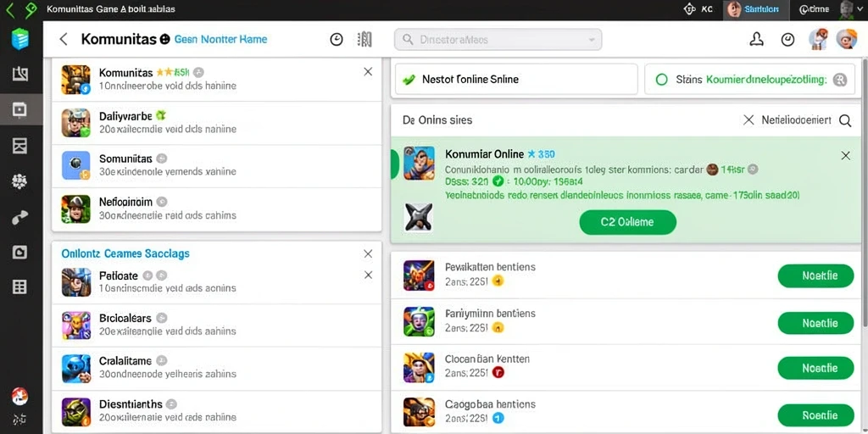Open the Santulon user tab in title bar
The image size is (868, 434).
coord(755,9)
